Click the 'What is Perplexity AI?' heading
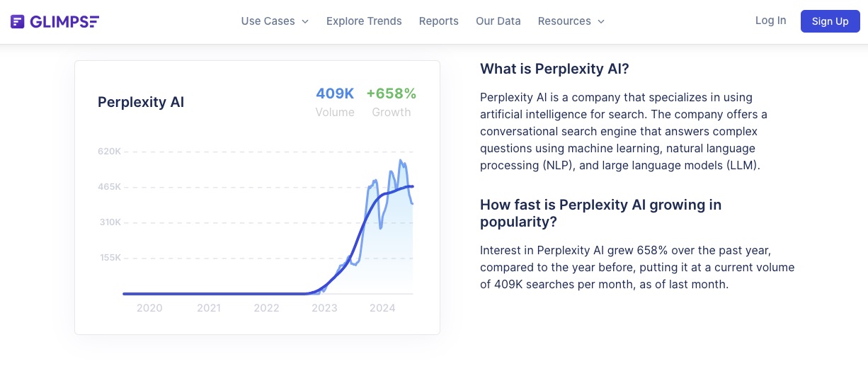Image resolution: width=868 pixels, height=369 pixels. coord(554,69)
